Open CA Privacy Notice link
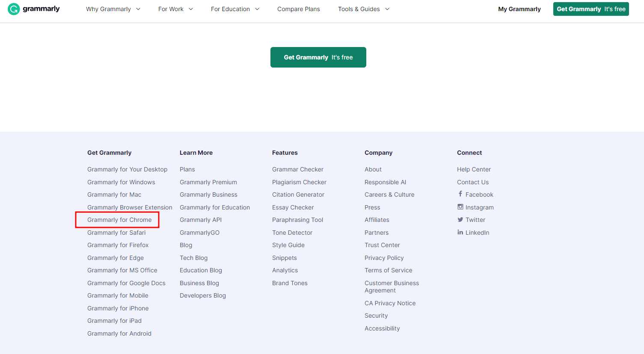 (x=390, y=303)
